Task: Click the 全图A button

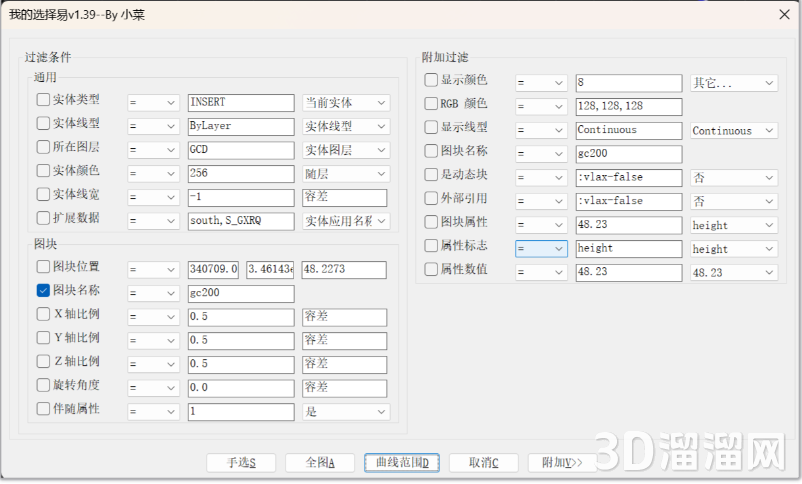Action: pyautogui.click(x=320, y=463)
